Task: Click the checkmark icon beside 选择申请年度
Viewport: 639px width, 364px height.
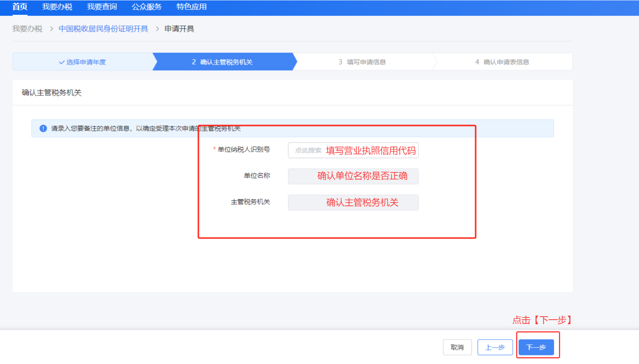Action: pyautogui.click(x=62, y=62)
